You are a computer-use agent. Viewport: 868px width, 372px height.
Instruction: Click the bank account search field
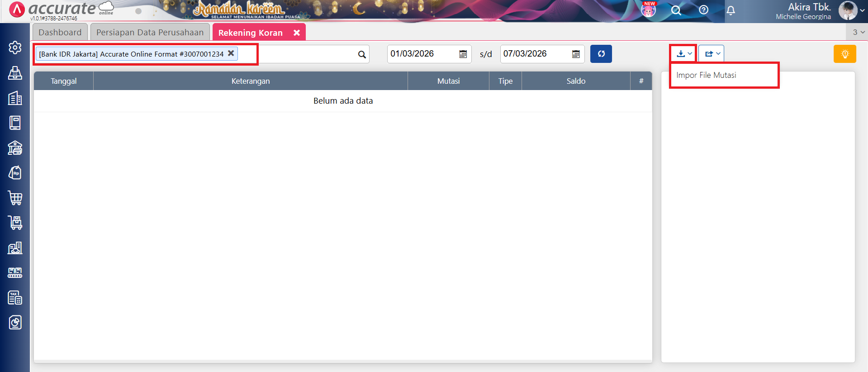point(308,54)
